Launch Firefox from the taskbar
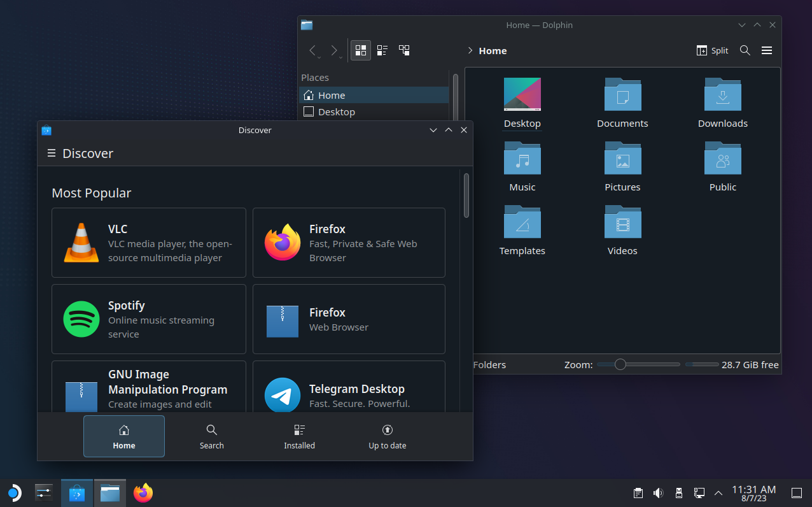Screen dimensions: 812x507 [x=143, y=492]
